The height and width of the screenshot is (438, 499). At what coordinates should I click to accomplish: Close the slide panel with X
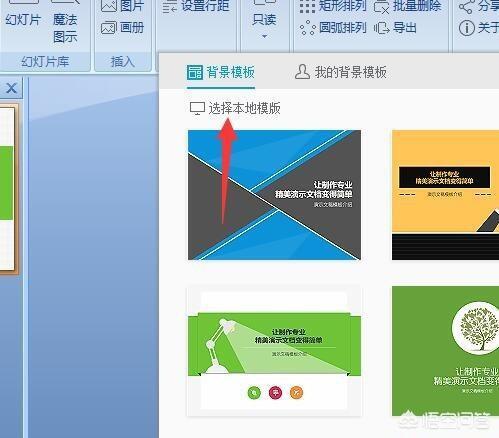point(11,88)
